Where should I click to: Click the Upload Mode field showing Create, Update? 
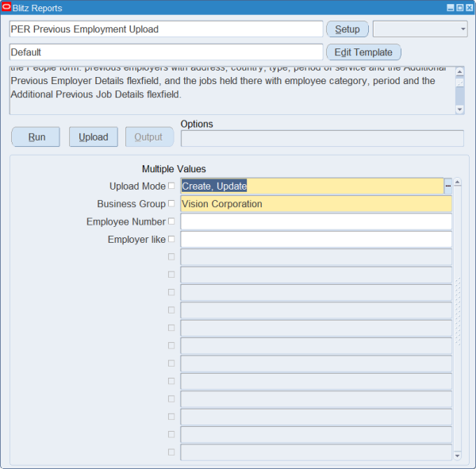pyautogui.click(x=312, y=186)
